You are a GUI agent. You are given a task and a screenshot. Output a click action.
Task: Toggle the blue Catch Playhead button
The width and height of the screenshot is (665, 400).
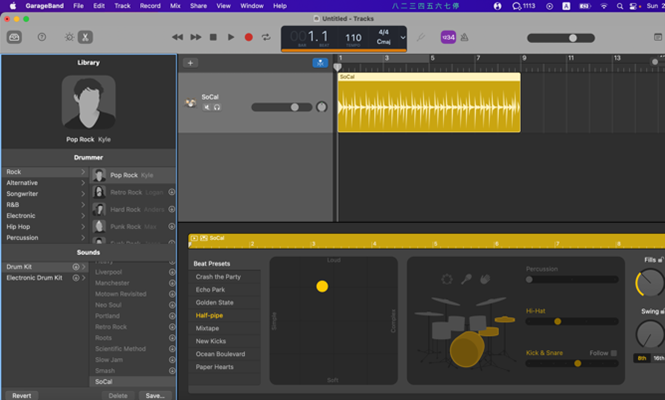(x=320, y=63)
